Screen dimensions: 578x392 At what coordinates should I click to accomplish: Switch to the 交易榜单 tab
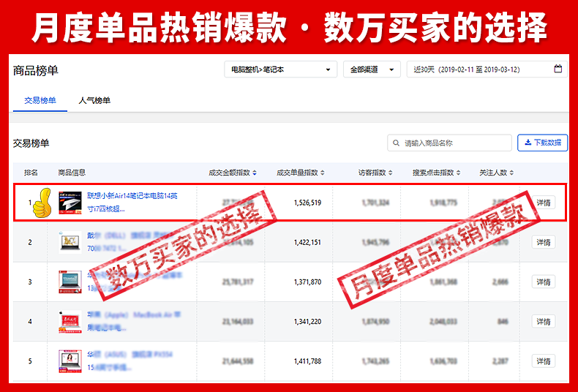40,100
